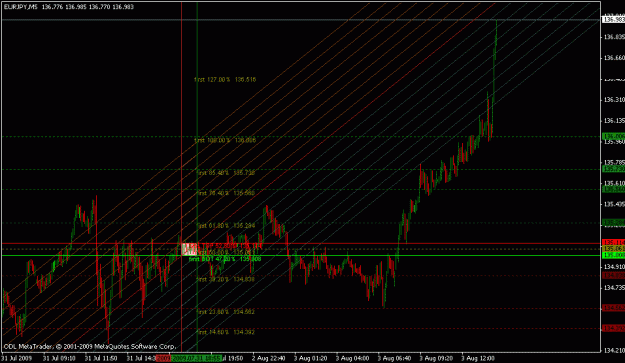Click 136.660 on the price scale
Image resolution: width=625 pixels, height=363 pixels.
[x=614, y=58]
